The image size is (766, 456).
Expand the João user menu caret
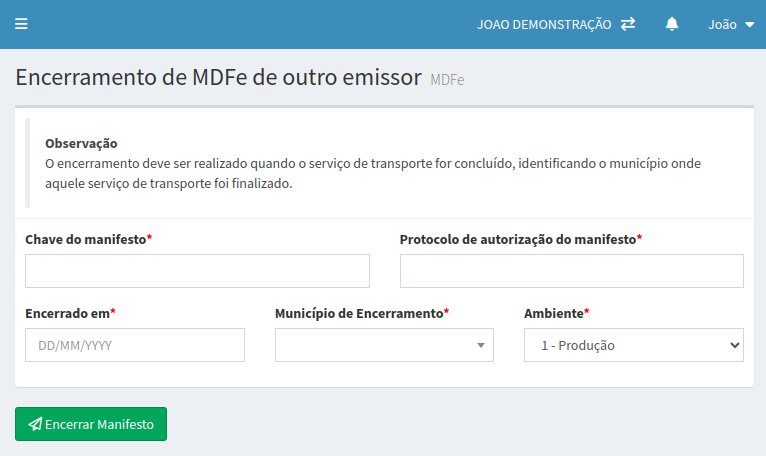(750, 25)
